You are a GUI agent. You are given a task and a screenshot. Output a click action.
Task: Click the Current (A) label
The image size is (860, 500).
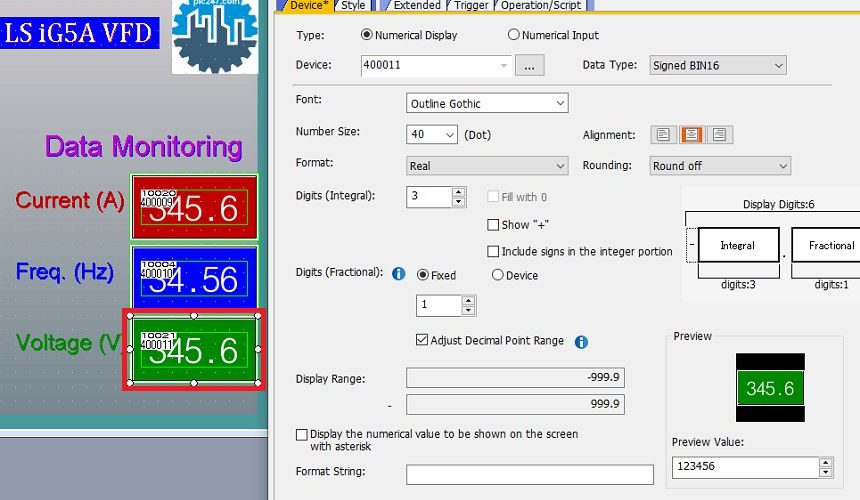(70, 201)
